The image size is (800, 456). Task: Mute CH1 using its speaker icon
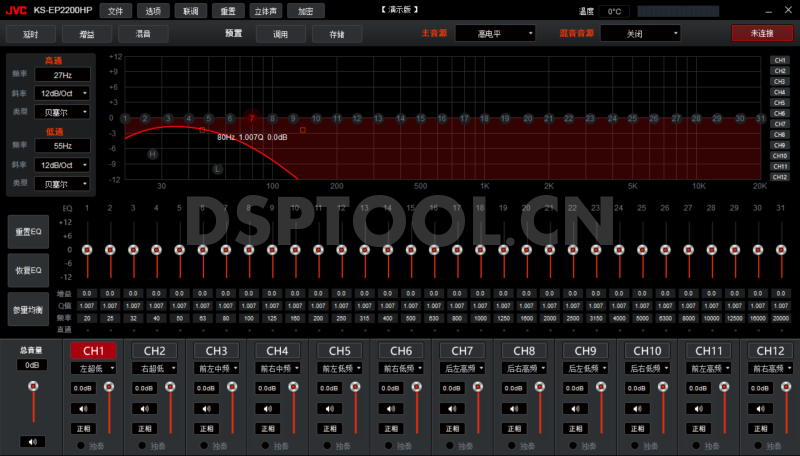[84, 408]
